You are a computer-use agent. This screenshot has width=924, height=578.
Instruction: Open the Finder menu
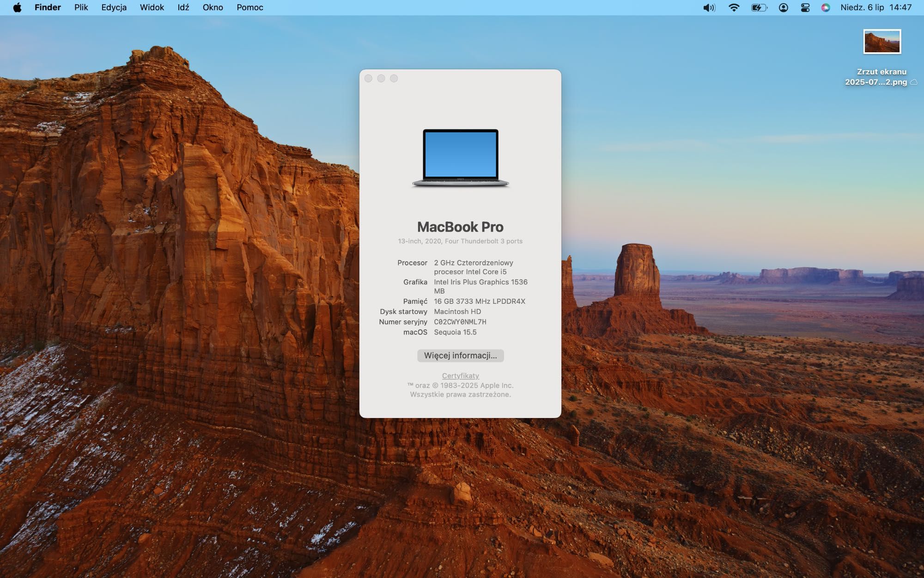click(48, 7)
